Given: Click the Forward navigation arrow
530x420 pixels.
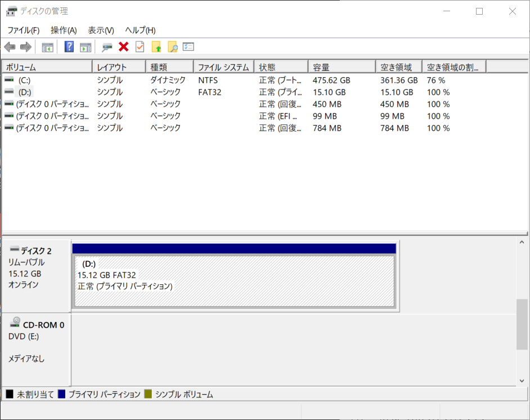Looking at the screenshot, I should pos(25,47).
